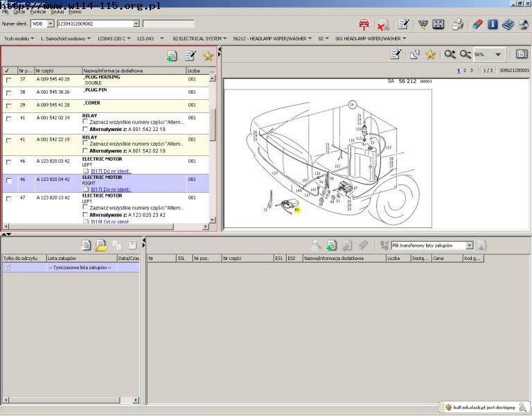This screenshot has width=532, height=416.
Task: Open the Szukaj menu
Action: click(57, 12)
